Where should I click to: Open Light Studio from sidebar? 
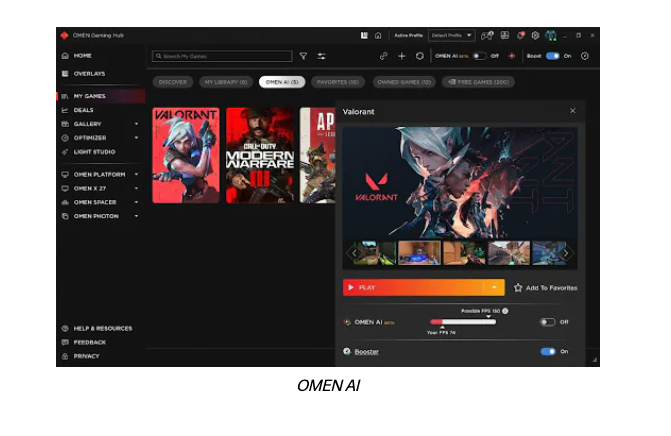94,152
